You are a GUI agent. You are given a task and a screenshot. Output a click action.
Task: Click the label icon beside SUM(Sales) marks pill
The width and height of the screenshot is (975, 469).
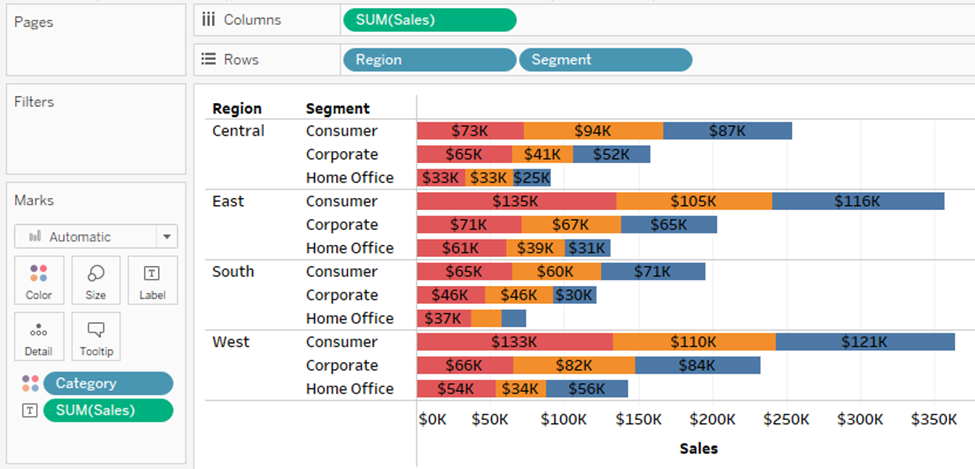click(30, 410)
